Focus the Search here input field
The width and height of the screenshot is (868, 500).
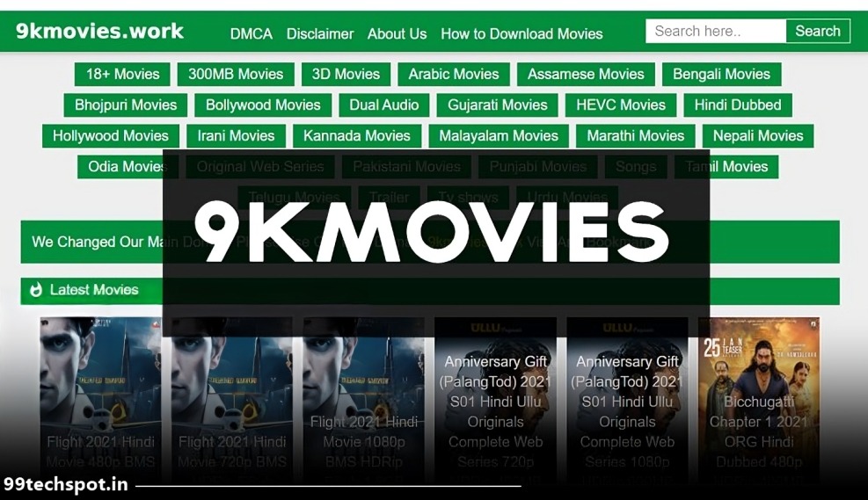point(716,31)
